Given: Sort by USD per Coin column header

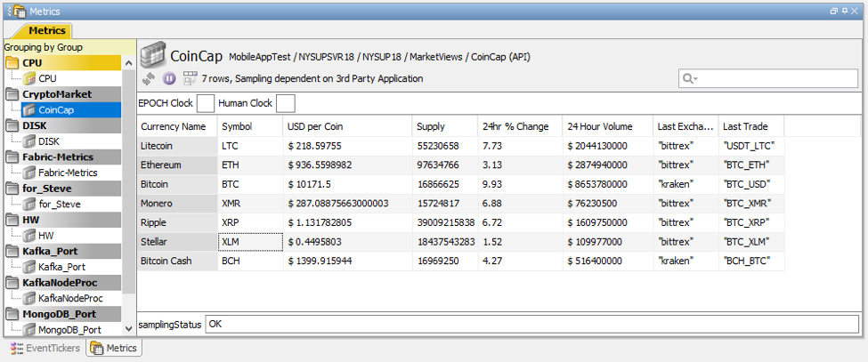Looking at the screenshot, I should coord(347,126).
